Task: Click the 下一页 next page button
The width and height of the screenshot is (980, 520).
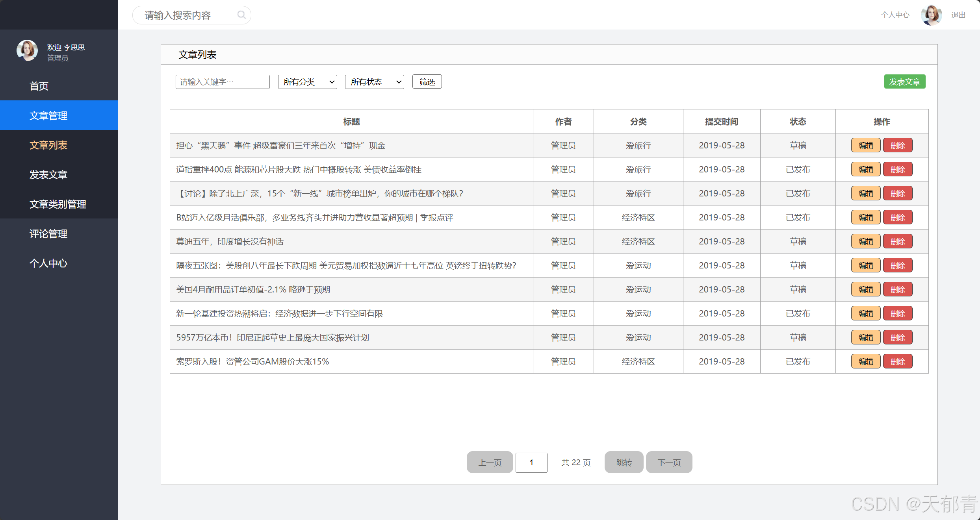Action: 669,462
